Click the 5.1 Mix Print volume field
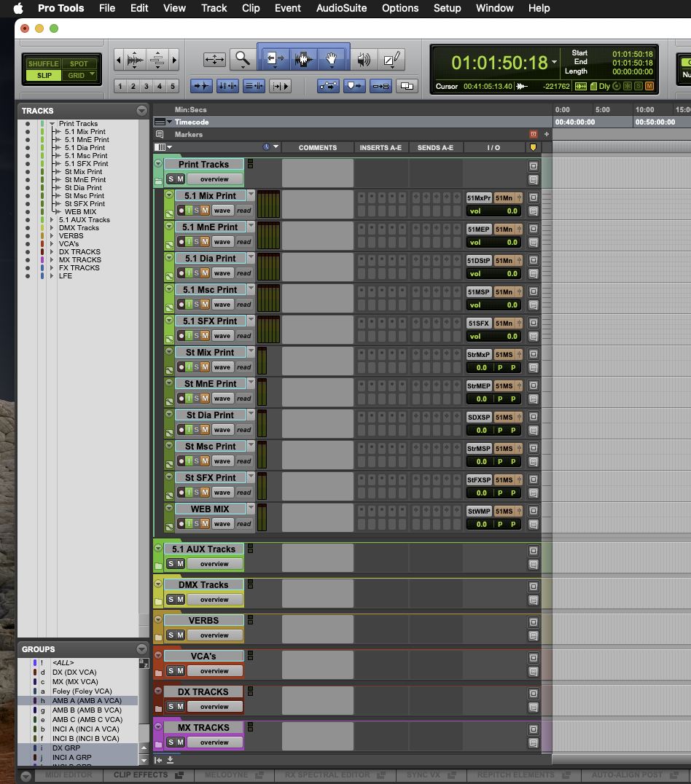This screenshot has height=784, width=691. (x=493, y=211)
